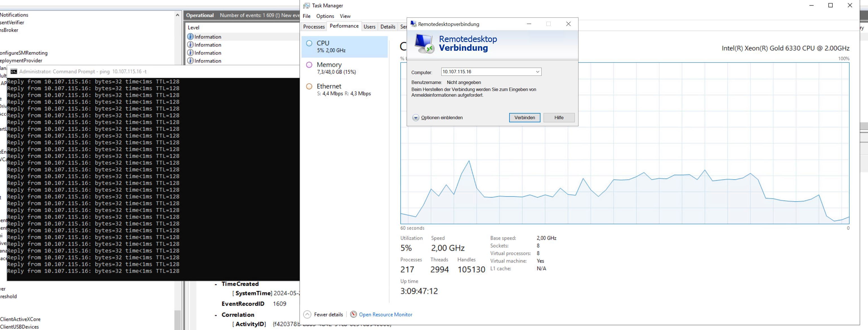
Task: Click the first Information event icon
Action: tap(190, 37)
